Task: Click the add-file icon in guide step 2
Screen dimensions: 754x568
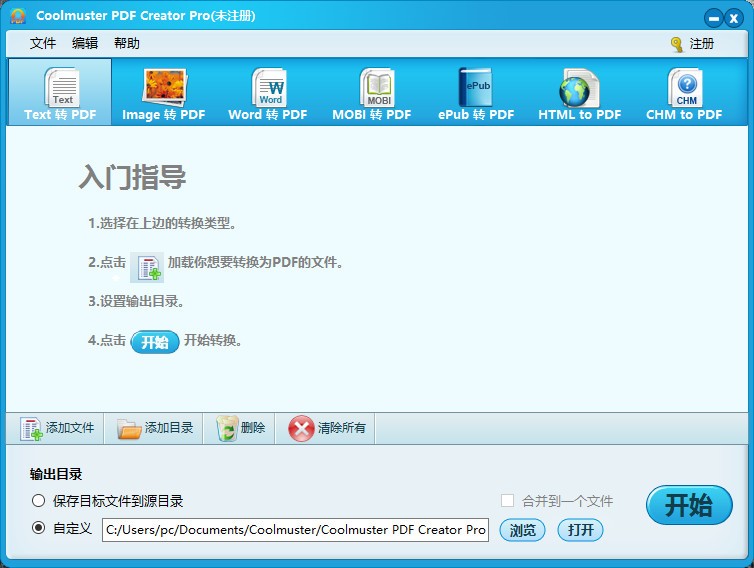Action: tap(147, 267)
